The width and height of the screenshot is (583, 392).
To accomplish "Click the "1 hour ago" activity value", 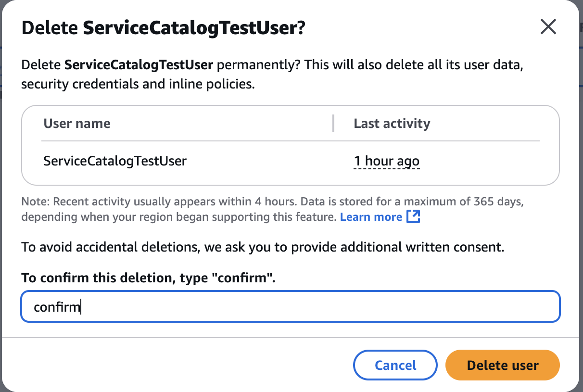I will point(386,161).
